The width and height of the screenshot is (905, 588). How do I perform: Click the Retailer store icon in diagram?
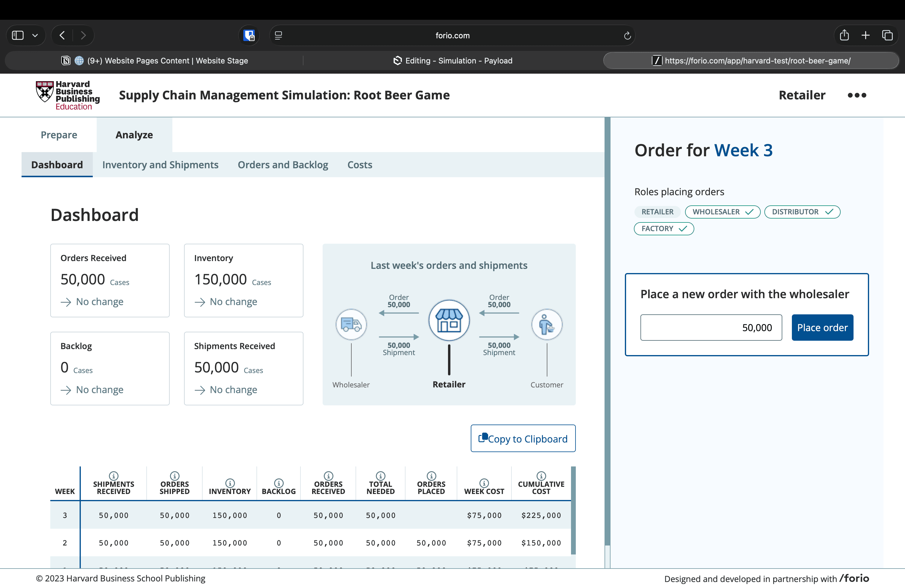[x=449, y=320]
